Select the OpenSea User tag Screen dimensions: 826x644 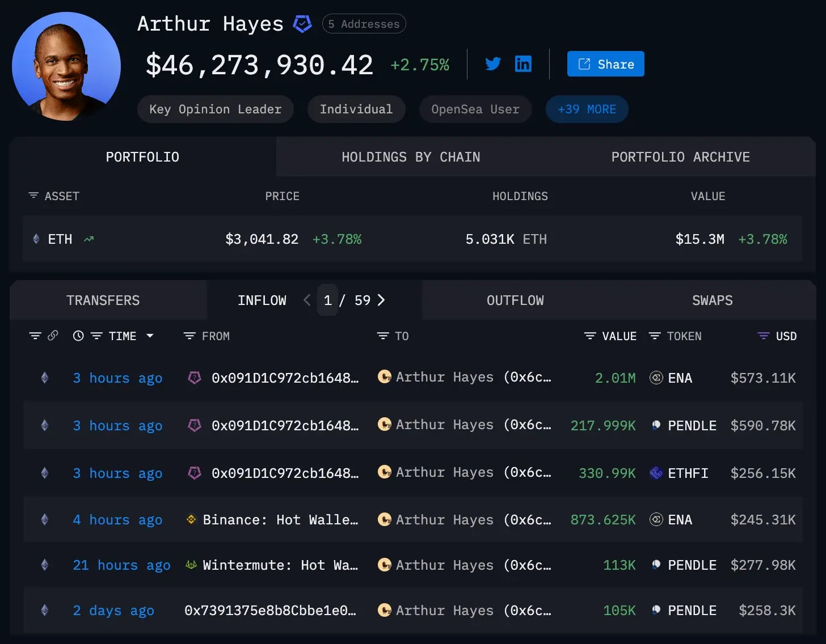point(475,109)
